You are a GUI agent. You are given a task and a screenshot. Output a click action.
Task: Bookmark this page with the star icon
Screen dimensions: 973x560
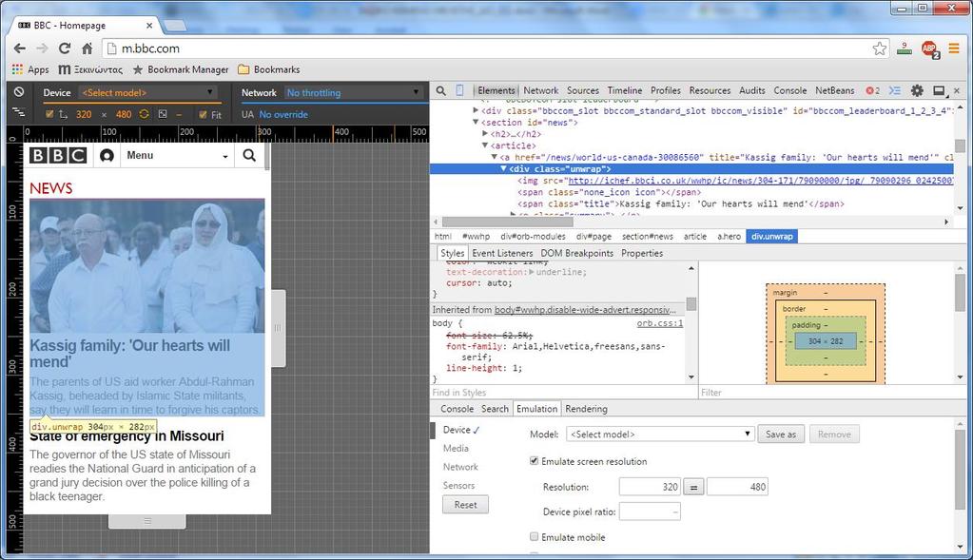click(879, 48)
